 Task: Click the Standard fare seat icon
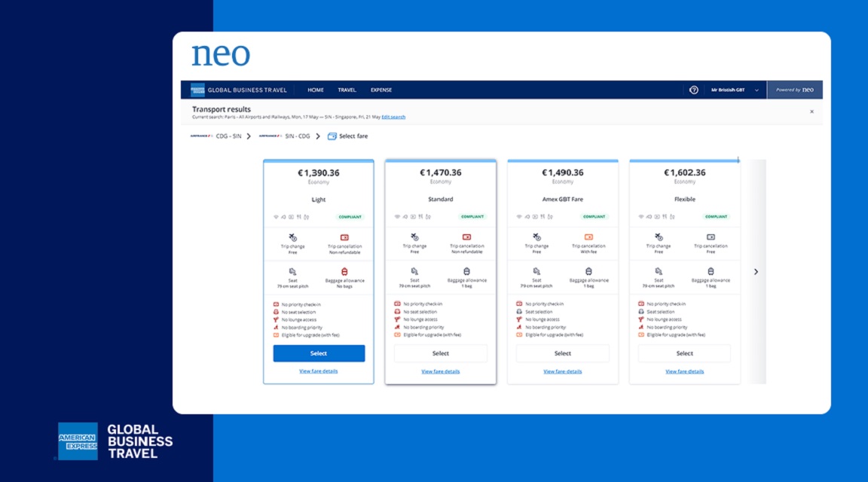[414, 271]
